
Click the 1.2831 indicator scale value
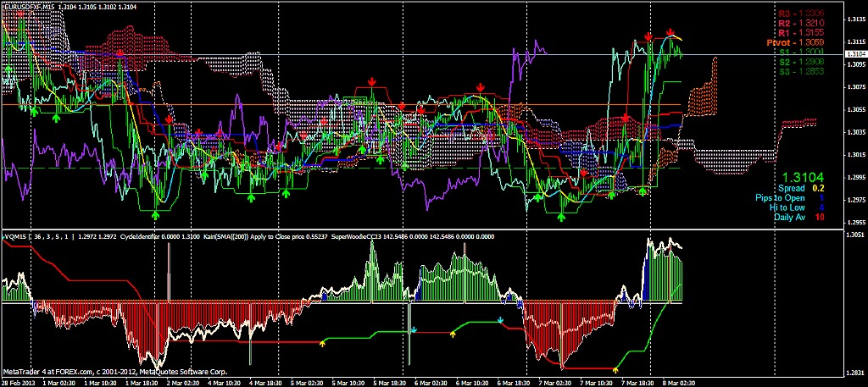[x=856, y=372]
